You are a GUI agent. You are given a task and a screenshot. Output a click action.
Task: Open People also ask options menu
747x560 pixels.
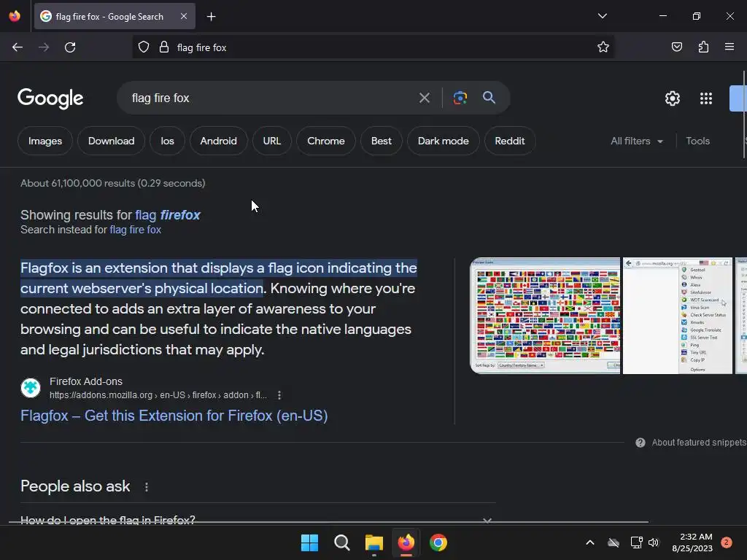tap(146, 486)
